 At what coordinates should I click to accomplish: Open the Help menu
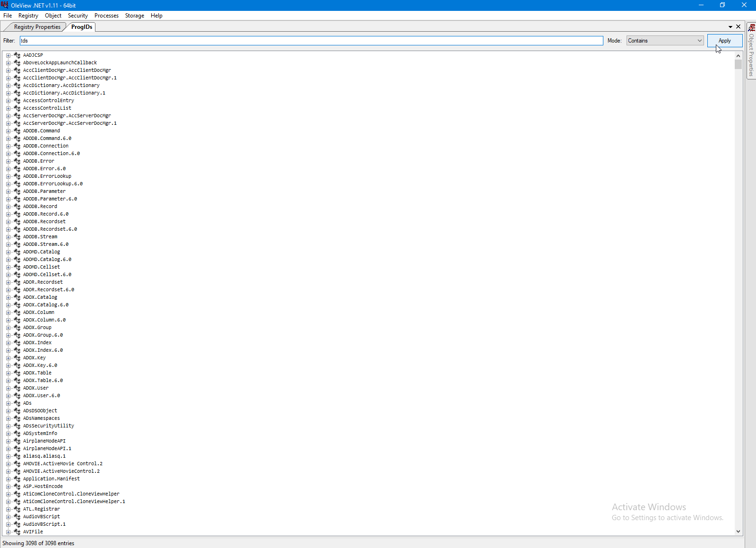click(x=156, y=16)
